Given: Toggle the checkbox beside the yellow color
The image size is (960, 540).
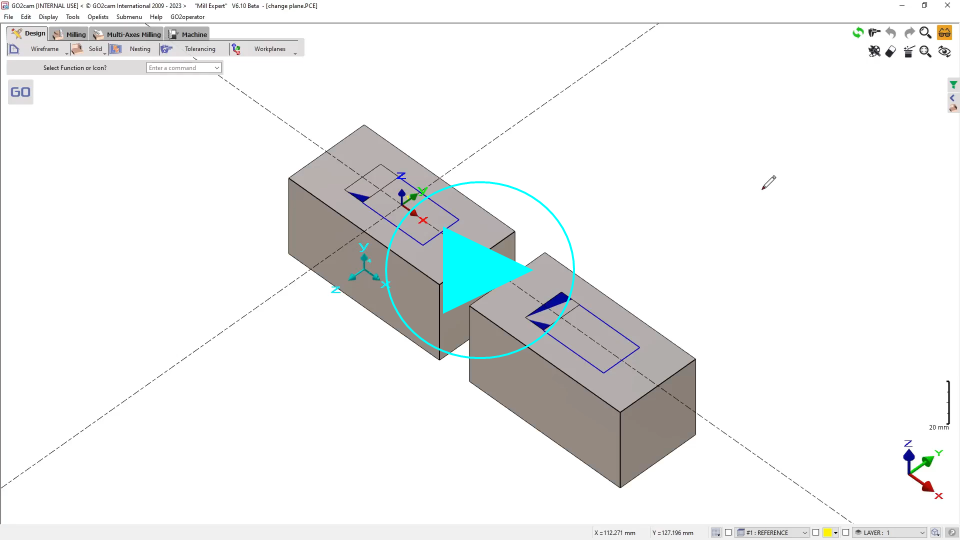Looking at the screenshot, I should 816,533.
